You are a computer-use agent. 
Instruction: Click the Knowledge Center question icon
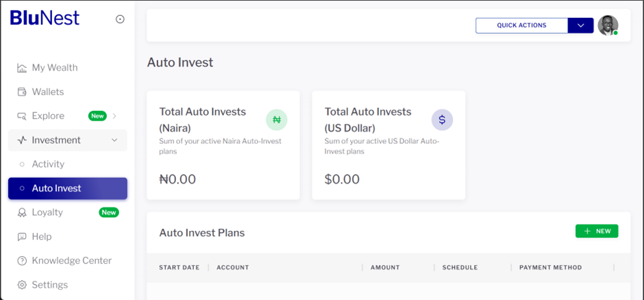(22, 261)
